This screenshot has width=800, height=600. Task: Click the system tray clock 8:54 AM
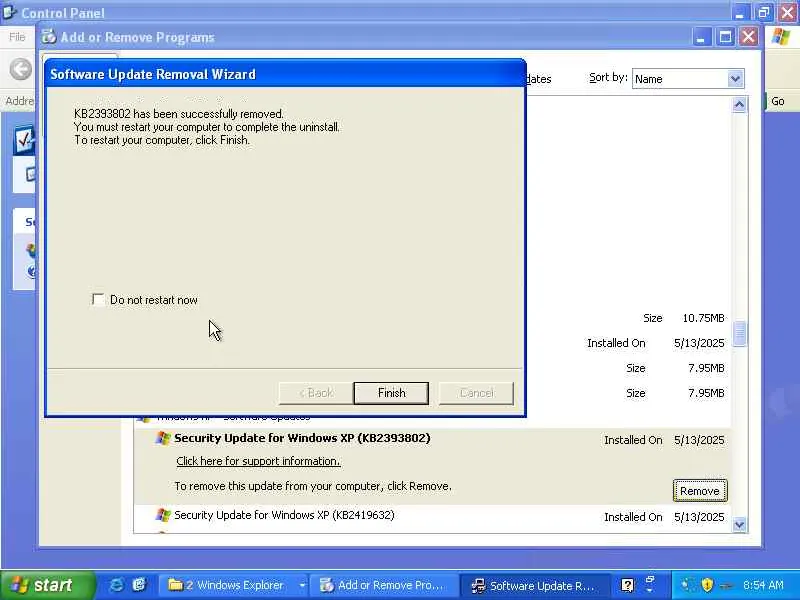[763, 585]
